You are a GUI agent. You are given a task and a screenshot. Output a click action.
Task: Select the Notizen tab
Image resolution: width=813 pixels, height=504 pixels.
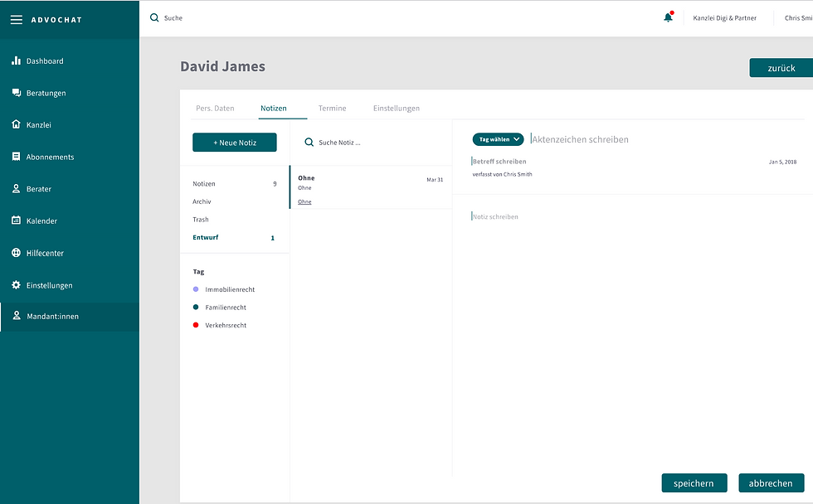tap(273, 109)
